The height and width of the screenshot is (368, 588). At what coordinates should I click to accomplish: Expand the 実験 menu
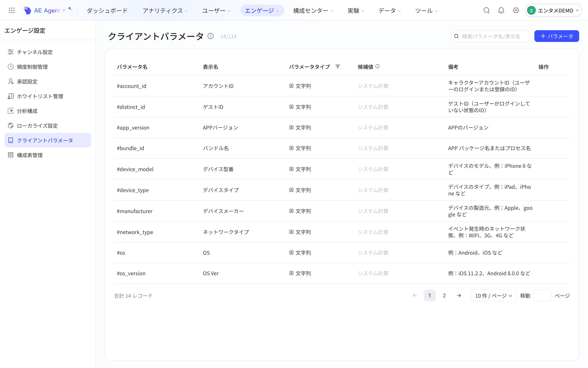coord(356,10)
